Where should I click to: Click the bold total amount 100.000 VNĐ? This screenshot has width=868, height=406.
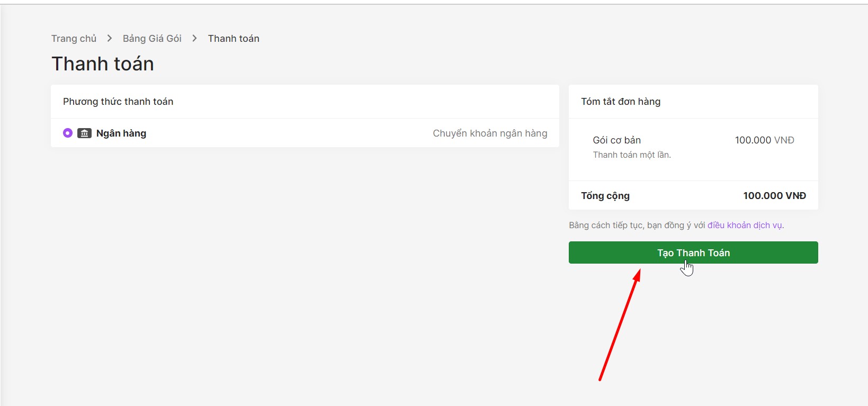pyautogui.click(x=774, y=196)
